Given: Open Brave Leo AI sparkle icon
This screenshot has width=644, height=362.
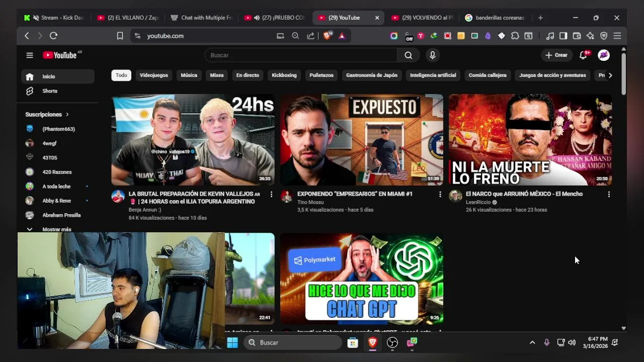Looking at the screenshot, I should pos(590,36).
